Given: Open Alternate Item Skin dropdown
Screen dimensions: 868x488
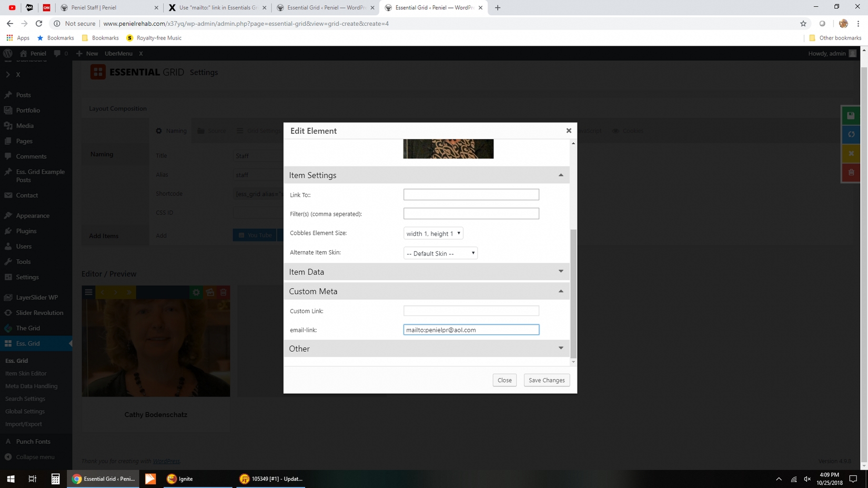Looking at the screenshot, I should click(x=440, y=253).
